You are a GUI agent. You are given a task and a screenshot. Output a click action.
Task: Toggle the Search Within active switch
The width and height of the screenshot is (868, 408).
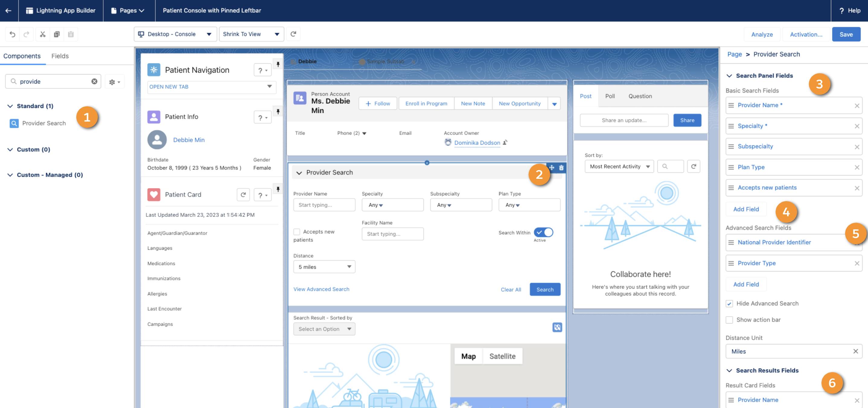[x=543, y=232]
